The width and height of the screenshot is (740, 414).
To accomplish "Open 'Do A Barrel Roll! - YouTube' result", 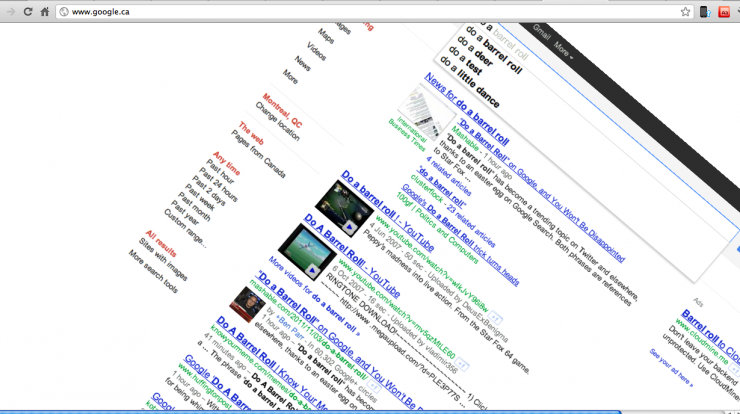I will [x=352, y=255].
